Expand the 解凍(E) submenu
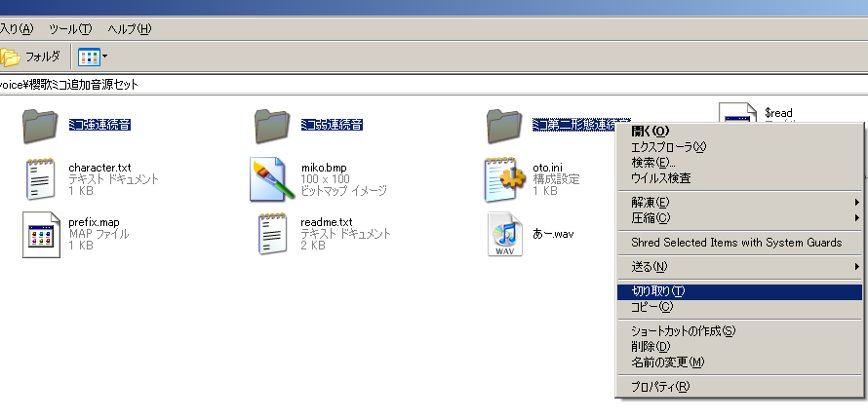This screenshot has width=868, height=419. pyautogui.click(x=739, y=203)
